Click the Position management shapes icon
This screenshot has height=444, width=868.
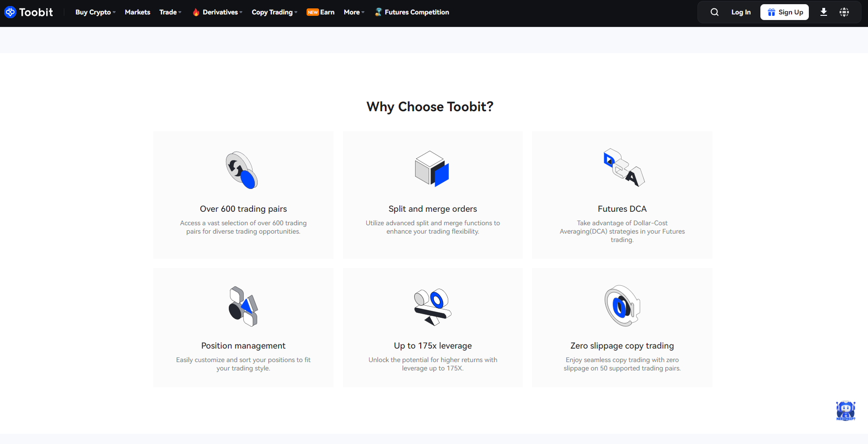(243, 306)
